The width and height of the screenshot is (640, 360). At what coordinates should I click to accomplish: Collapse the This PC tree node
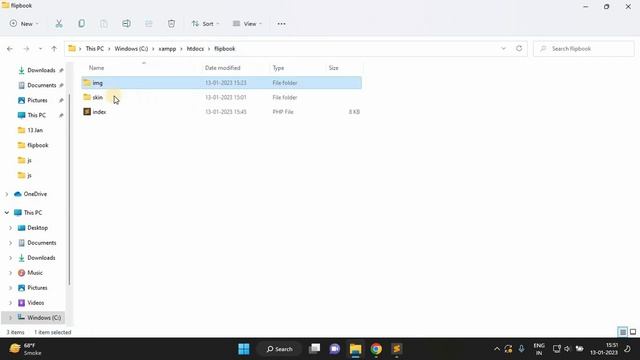click(7, 213)
